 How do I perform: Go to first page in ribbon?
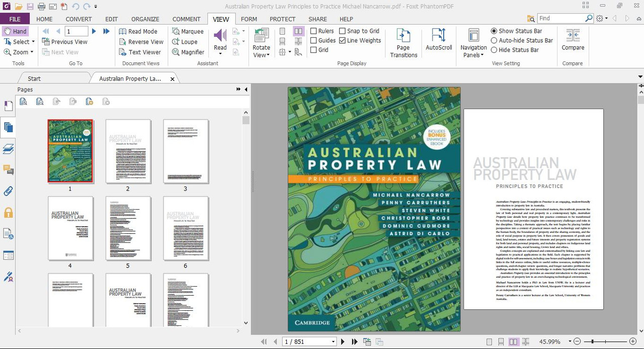[x=46, y=31]
